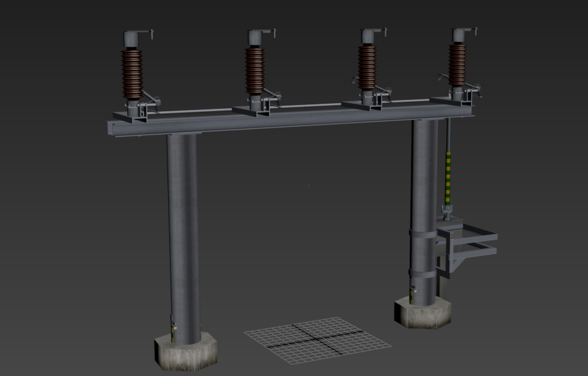Select the top terminal cap of rightmost insulator
Screen dimensions: 588x376
460,35
